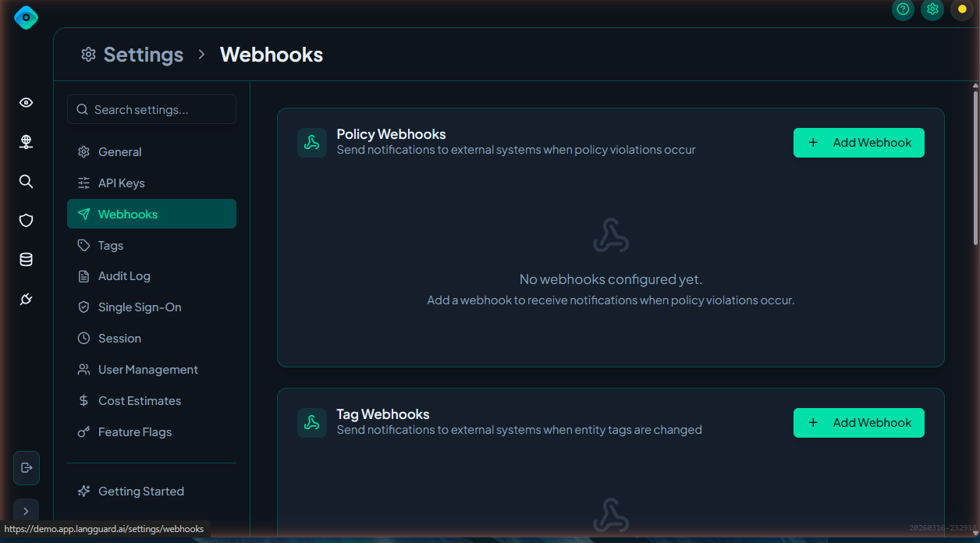Click the database icon in left rail

coord(26,260)
